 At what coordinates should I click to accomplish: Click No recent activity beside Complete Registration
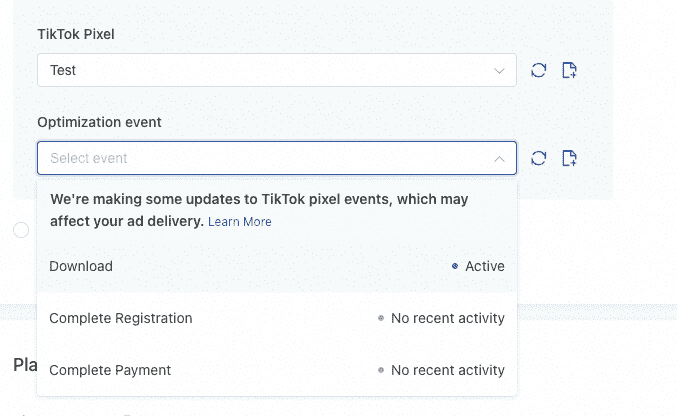(441, 318)
